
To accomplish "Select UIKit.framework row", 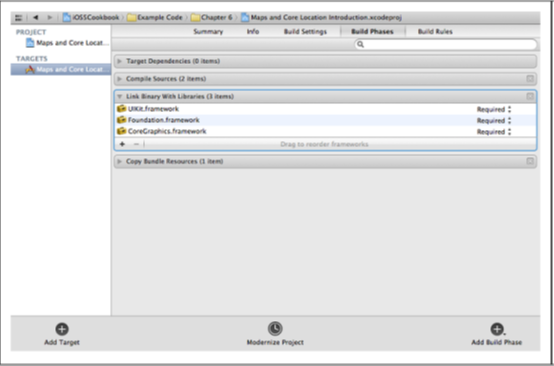I will click(325, 109).
